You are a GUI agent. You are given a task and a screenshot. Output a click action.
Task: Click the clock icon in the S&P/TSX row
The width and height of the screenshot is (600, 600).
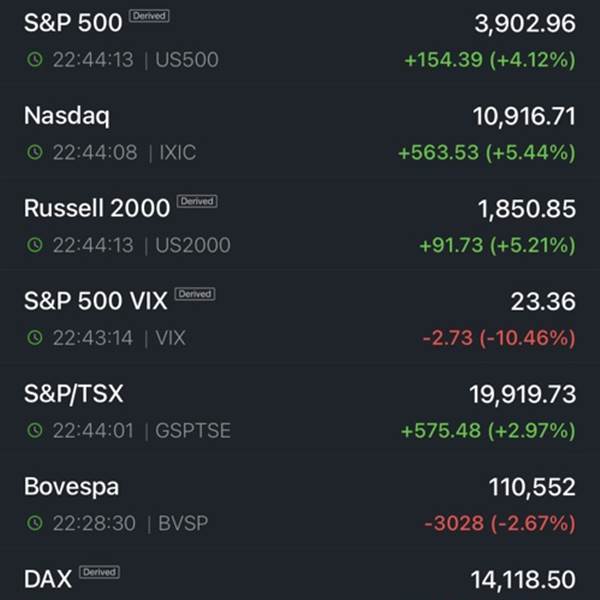pos(35,430)
